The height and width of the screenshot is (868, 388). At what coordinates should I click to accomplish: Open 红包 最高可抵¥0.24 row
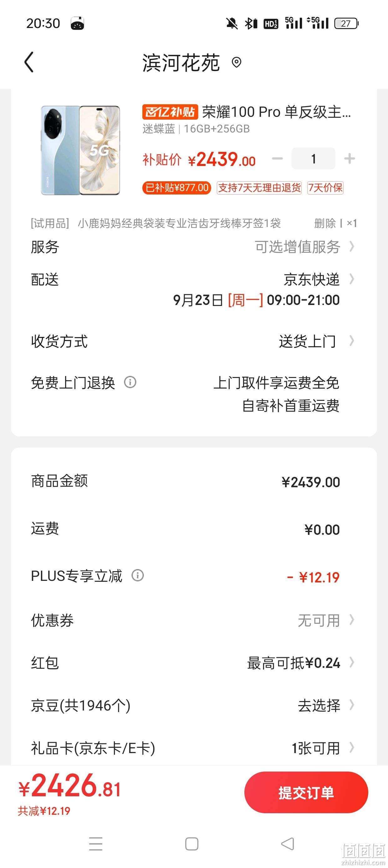pos(193,663)
